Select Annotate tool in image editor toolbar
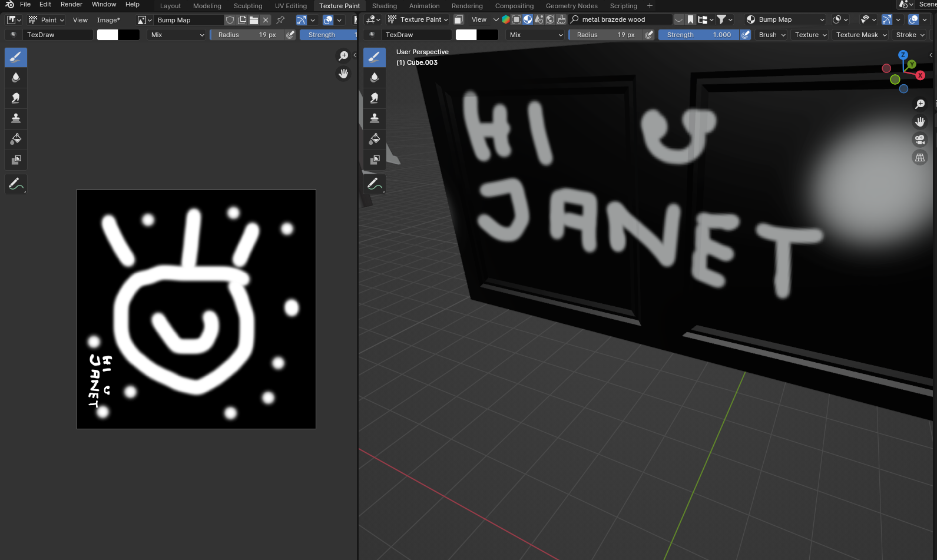Image resolution: width=937 pixels, height=560 pixels. (16, 184)
